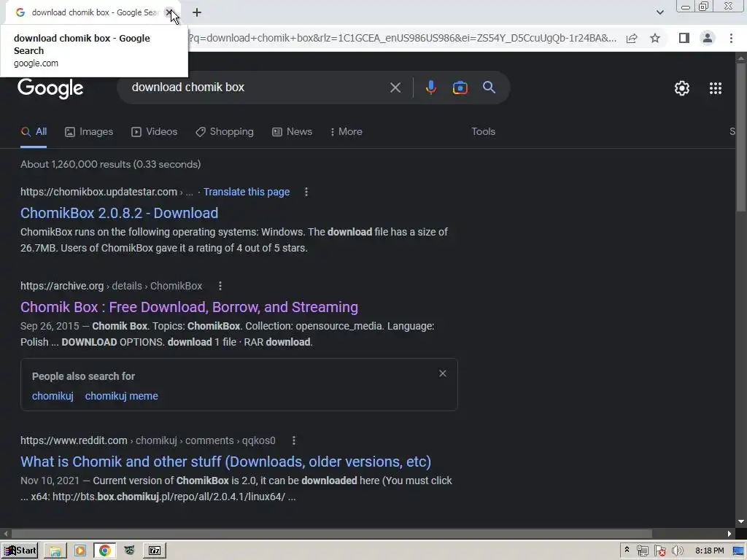
Task: Show hidden tray icons arrow
Action: (627, 550)
